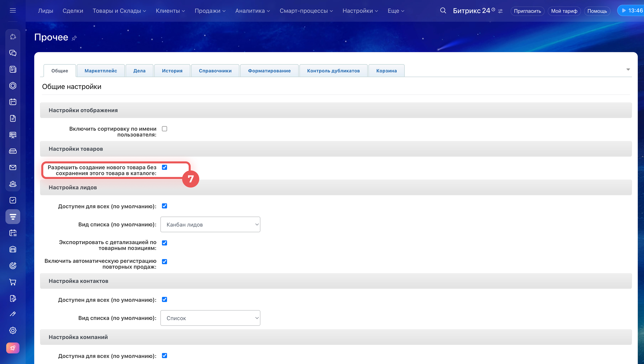Click the Мой тариф button
Image resolution: width=644 pixels, height=364 pixels.
(x=564, y=11)
